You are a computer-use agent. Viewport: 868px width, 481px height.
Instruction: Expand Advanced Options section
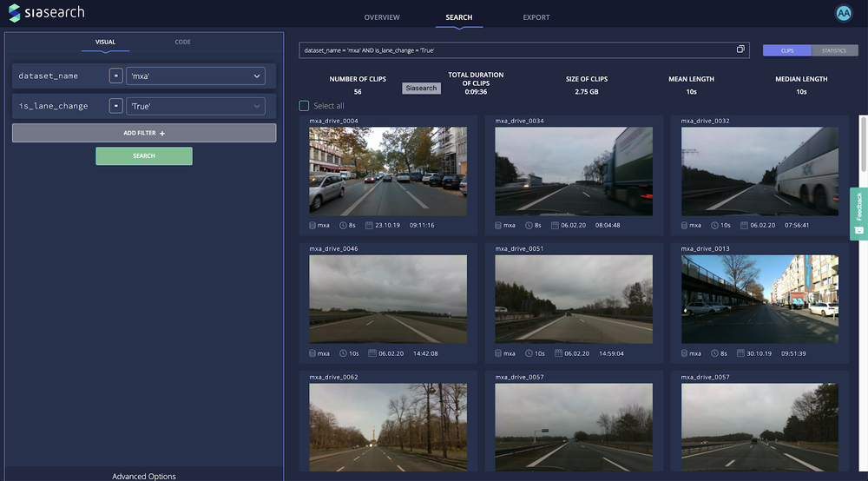click(144, 476)
